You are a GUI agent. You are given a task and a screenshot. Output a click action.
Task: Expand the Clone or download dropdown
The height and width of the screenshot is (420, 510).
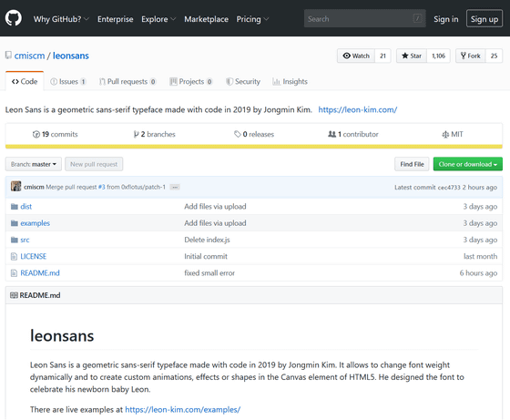point(468,164)
